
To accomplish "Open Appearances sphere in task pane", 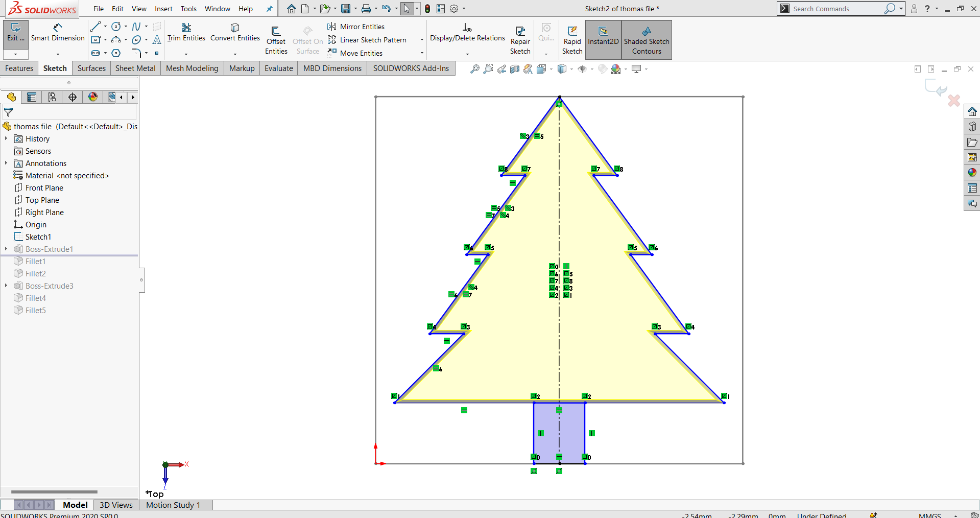I will [972, 173].
